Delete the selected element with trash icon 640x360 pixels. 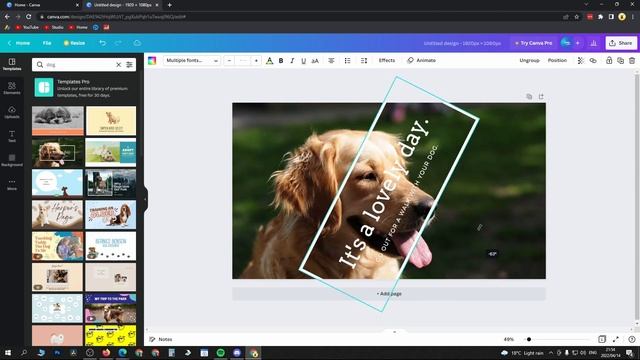pos(632,60)
